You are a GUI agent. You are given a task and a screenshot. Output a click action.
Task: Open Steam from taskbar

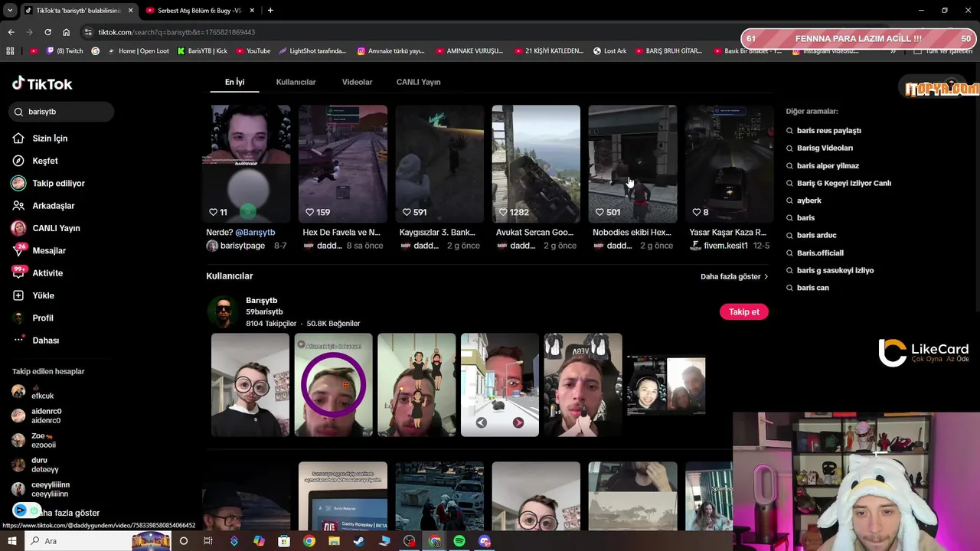click(359, 541)
